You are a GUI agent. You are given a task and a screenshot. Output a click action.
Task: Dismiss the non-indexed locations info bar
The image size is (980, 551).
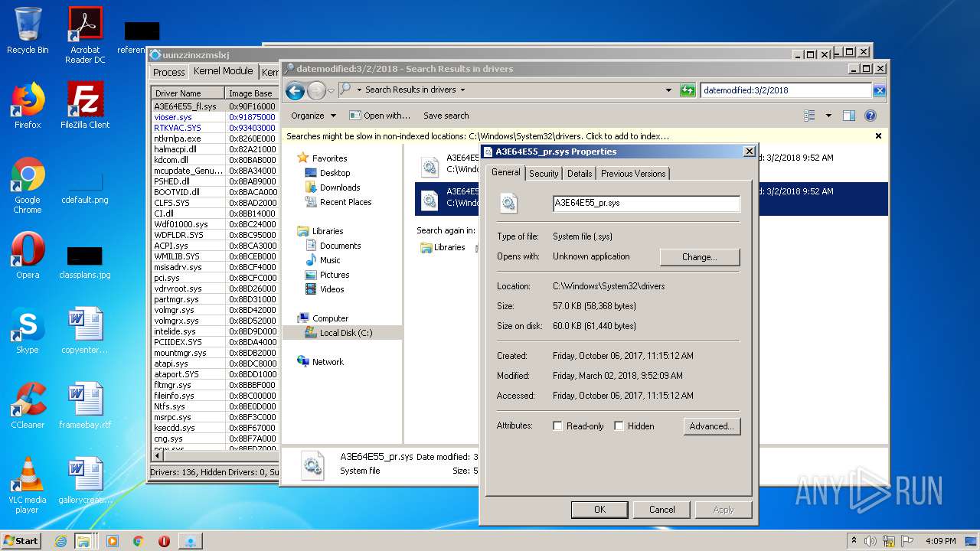point(878,135)
